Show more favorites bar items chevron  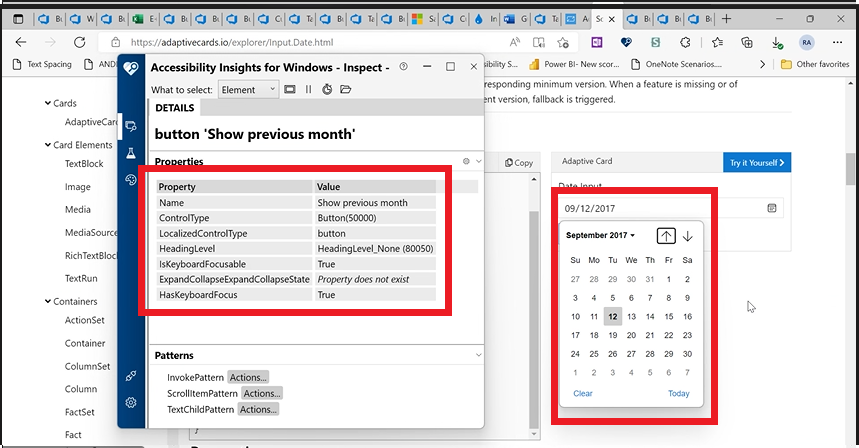click(762, 64)
